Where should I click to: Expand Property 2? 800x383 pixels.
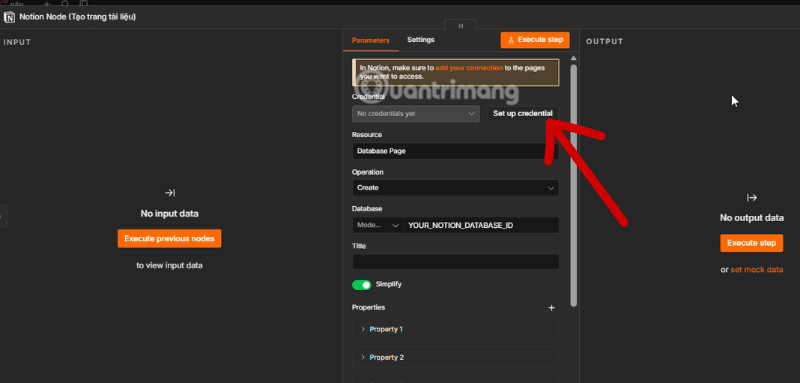click(x=455, y=358)
